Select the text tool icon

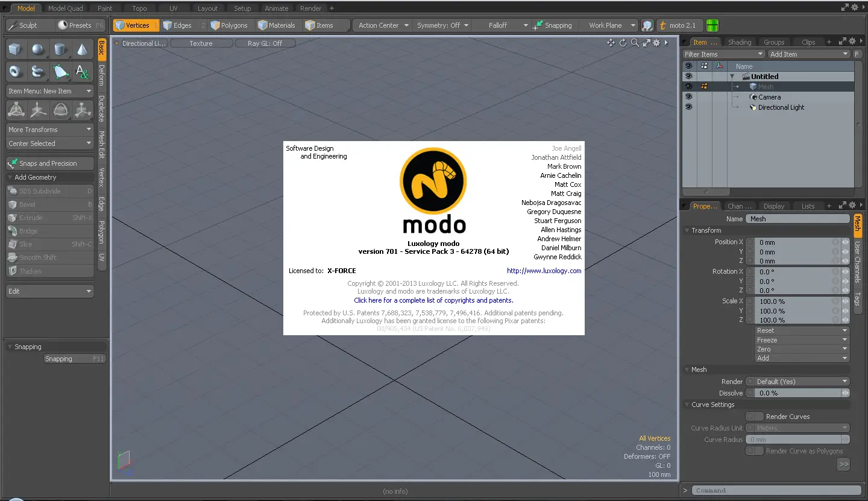click(x=82, y=72)
